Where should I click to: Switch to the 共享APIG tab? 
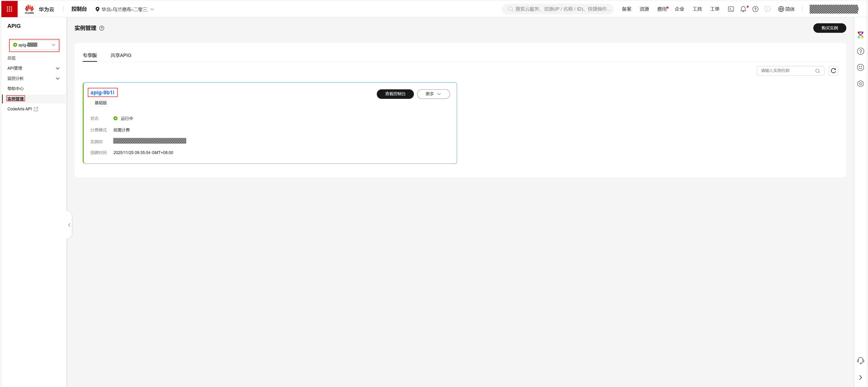pos(121,55)
